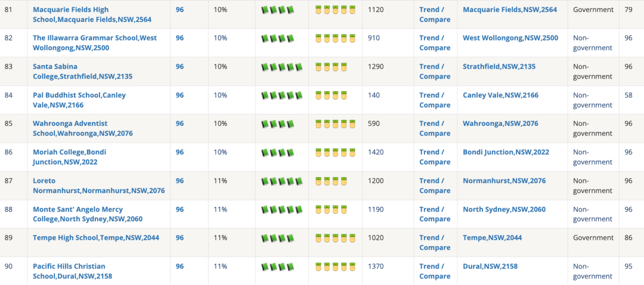This screenshot has width=644, height=285.
Task: Open North Sydney,NSW,2060 location link
Action: pos(504,209)
